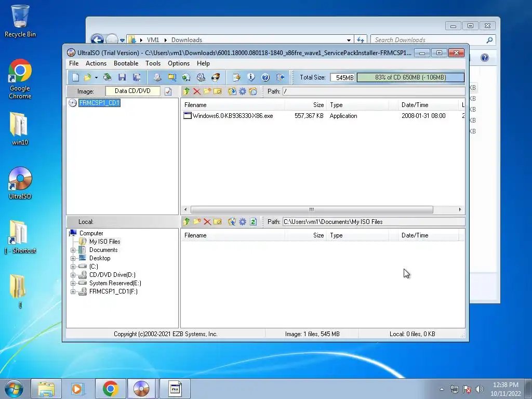
Task: Click the blue question mark Help icon
Action: coord(265,77)
